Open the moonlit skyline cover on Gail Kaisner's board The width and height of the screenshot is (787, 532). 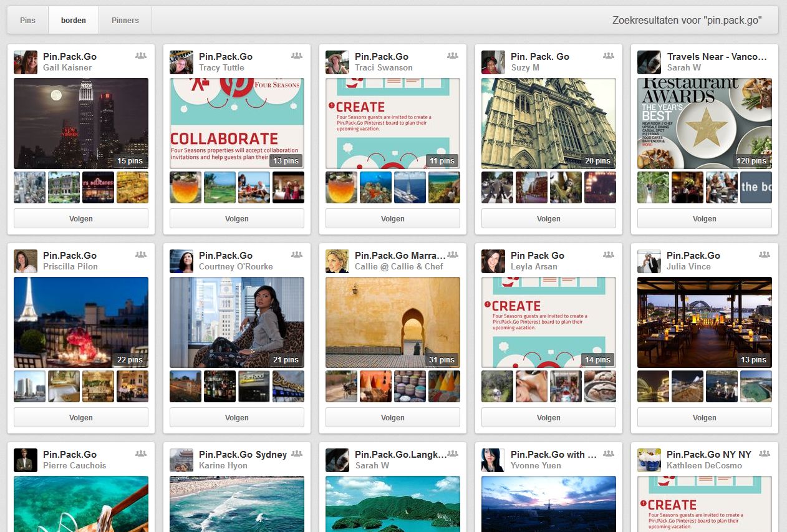point(81,123)
